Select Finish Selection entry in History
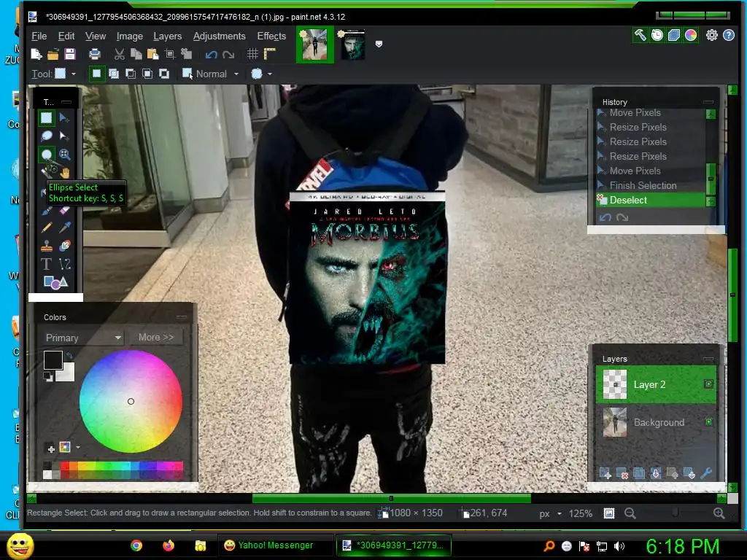The image size is (747, 560). 651,185
